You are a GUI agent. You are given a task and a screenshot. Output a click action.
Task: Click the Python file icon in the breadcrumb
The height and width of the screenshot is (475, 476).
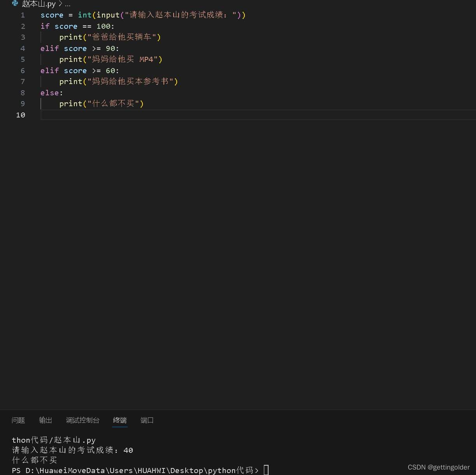pyautogui.click(x=15, y=4)
